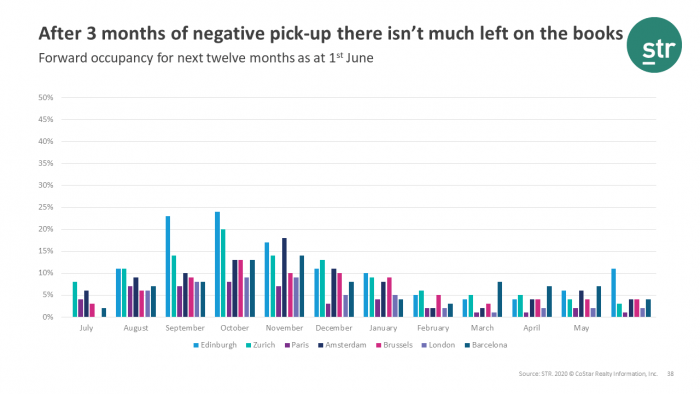Click the Edinburgh bar in September

point(168,267)
